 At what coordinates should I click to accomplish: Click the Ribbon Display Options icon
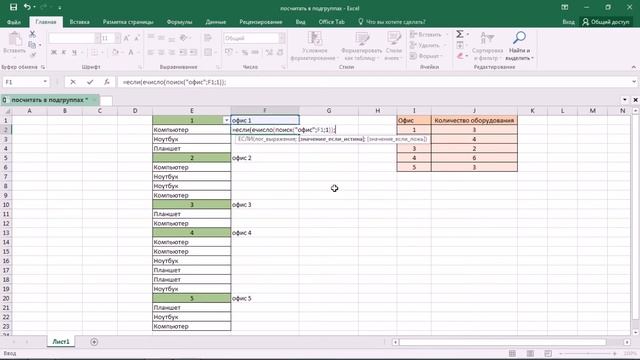(564, 7)
